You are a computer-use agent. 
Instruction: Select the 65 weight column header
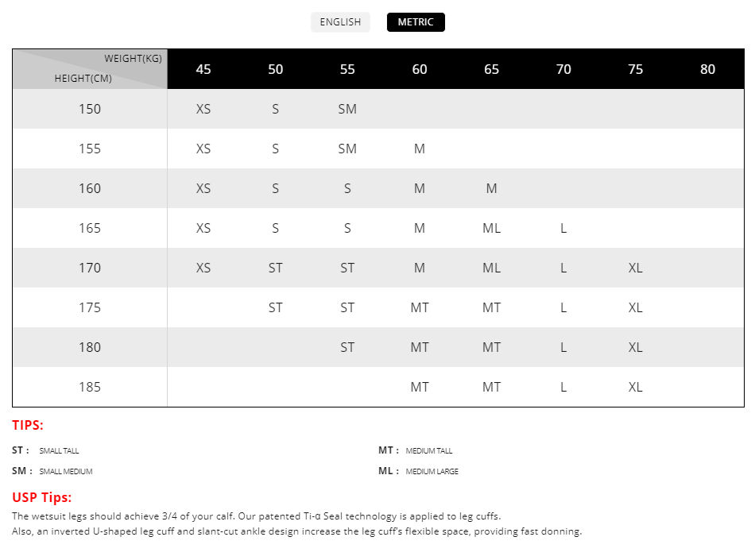coord(491,69)
